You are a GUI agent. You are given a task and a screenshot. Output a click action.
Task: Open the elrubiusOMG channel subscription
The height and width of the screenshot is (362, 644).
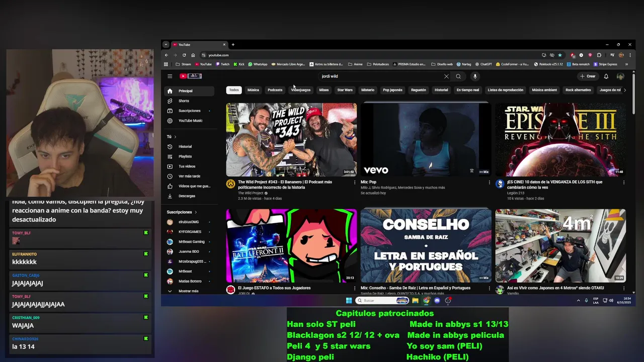tap(189, 222)
